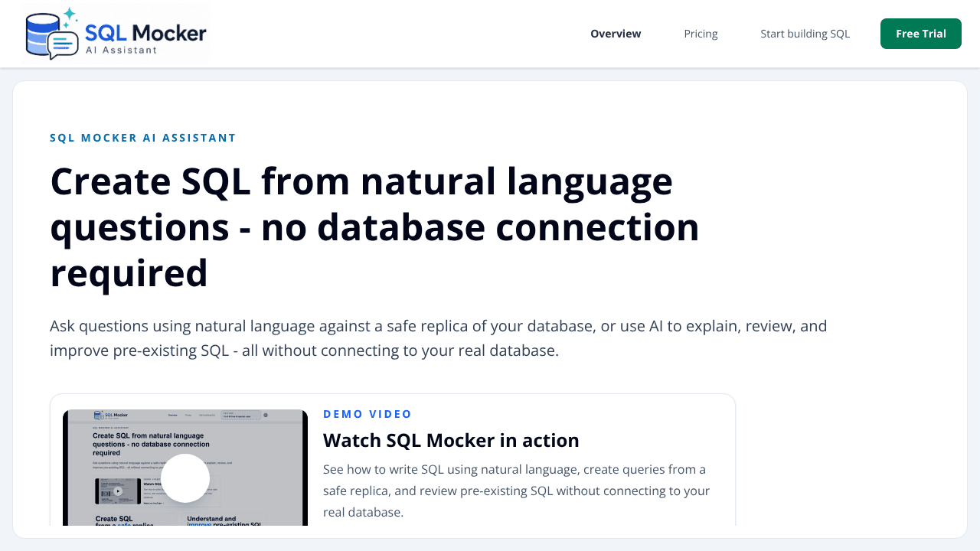Image resolution: width=980 pixels, height=551 pixels.
Task: Select the 'Watch SQL Mocker in action' heading
Action: (451, 440)
